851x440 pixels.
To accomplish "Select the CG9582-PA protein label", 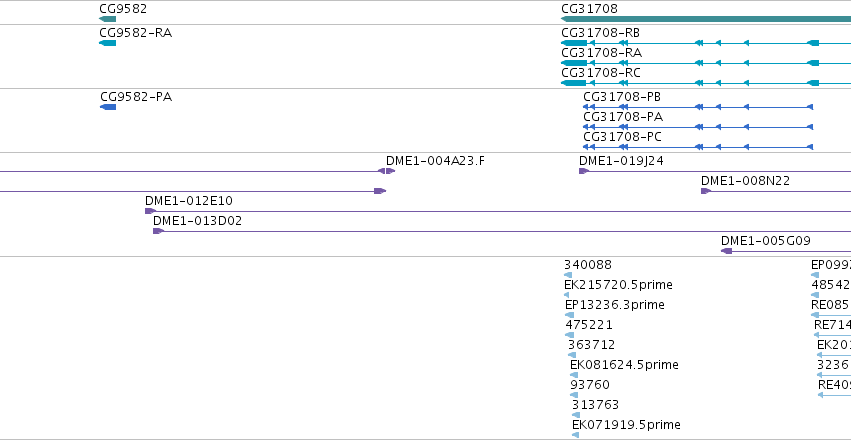I will click(x=136, y=97).
